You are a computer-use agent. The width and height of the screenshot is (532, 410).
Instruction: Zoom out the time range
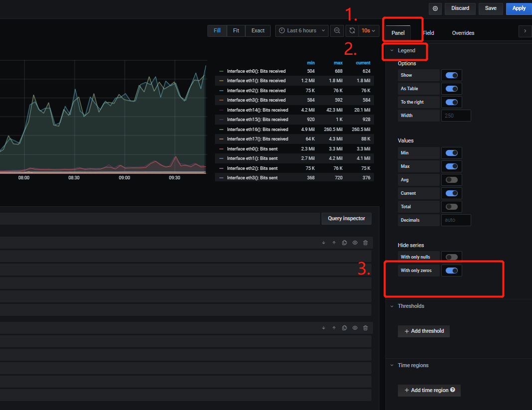337,30
